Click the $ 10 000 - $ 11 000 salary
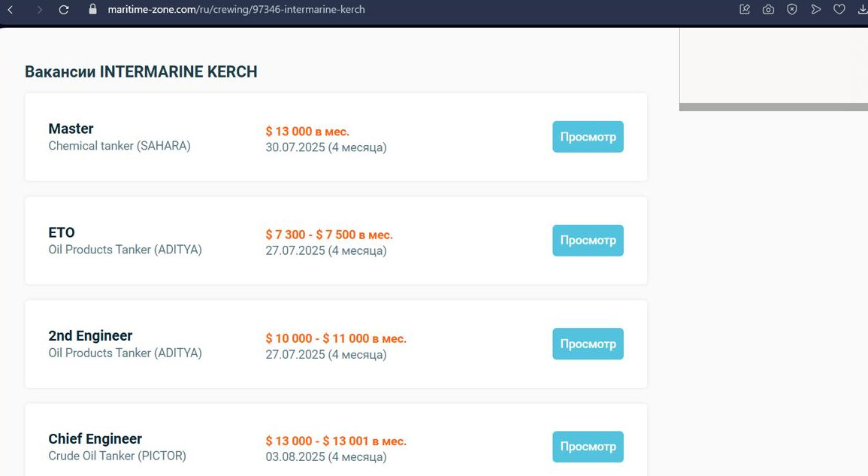 click(336, 338)
